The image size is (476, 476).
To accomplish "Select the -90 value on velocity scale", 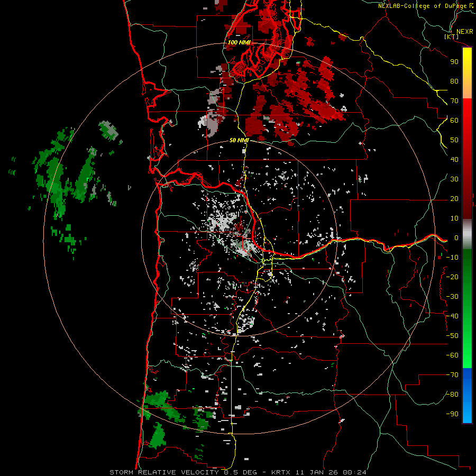I will [452, 414].
